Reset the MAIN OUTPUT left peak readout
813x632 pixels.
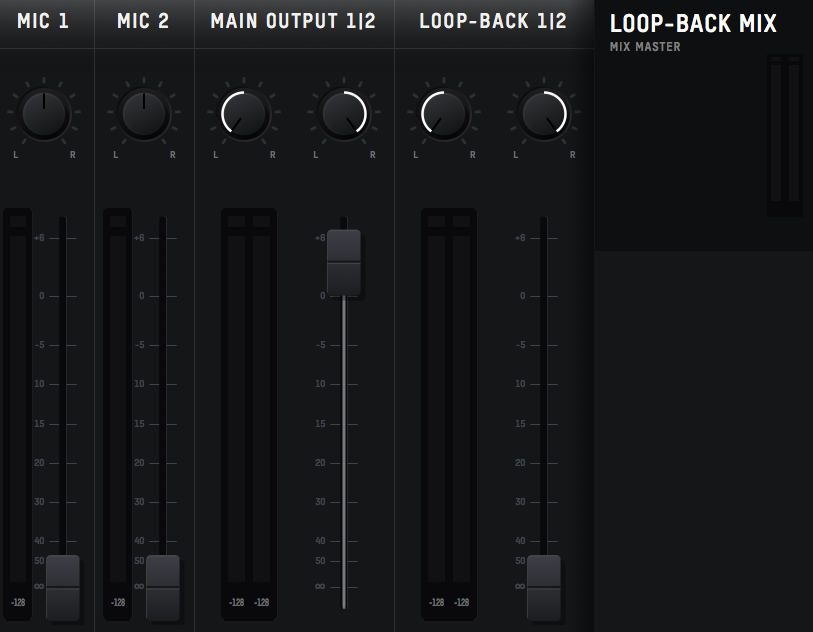[237, 602]
